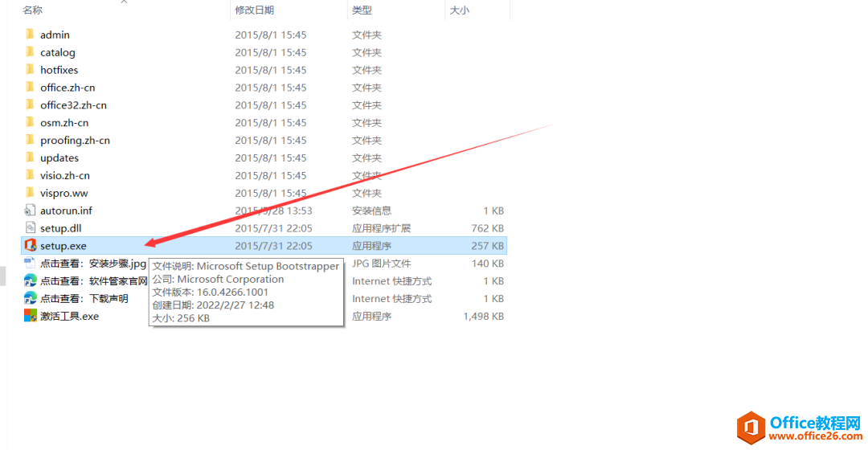Select the hotfixes folder icon
The image size is (868, 450).
[30, 70]
